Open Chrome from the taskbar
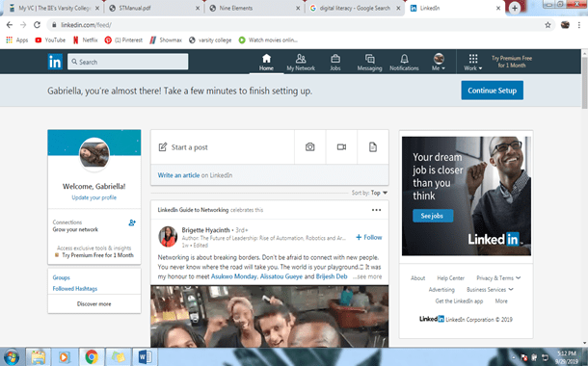Screen dimensions: 588x366 92,356
